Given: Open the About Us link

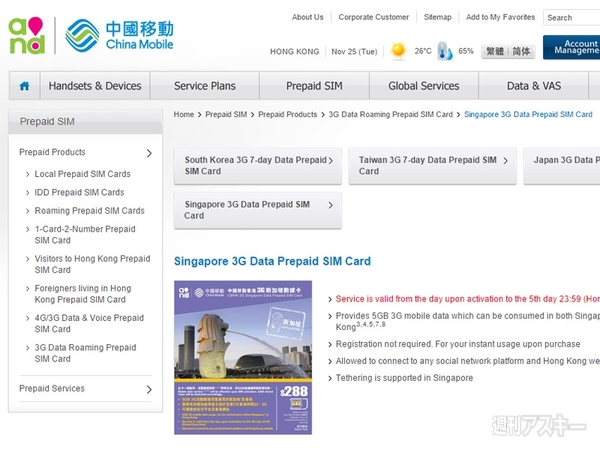Looking at the screenshot, I should [x=308, y=17].
